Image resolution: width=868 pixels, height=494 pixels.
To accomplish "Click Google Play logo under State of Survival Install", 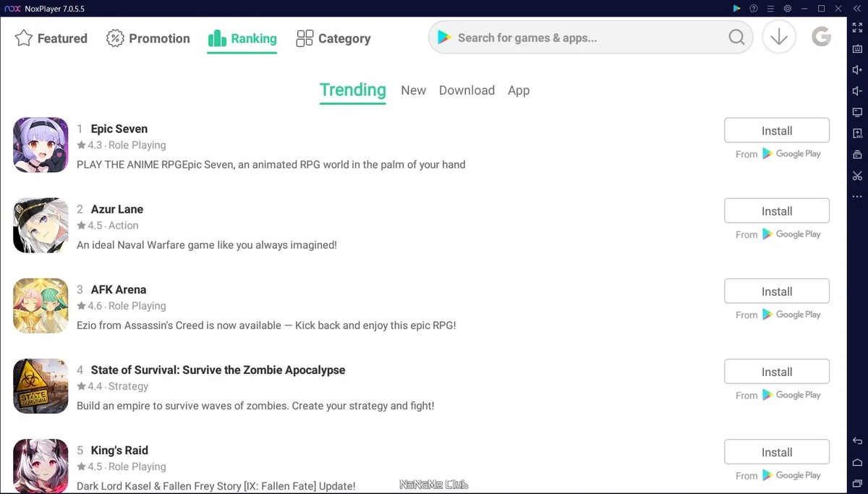I will pyautogui.click(x=791, y=395).
